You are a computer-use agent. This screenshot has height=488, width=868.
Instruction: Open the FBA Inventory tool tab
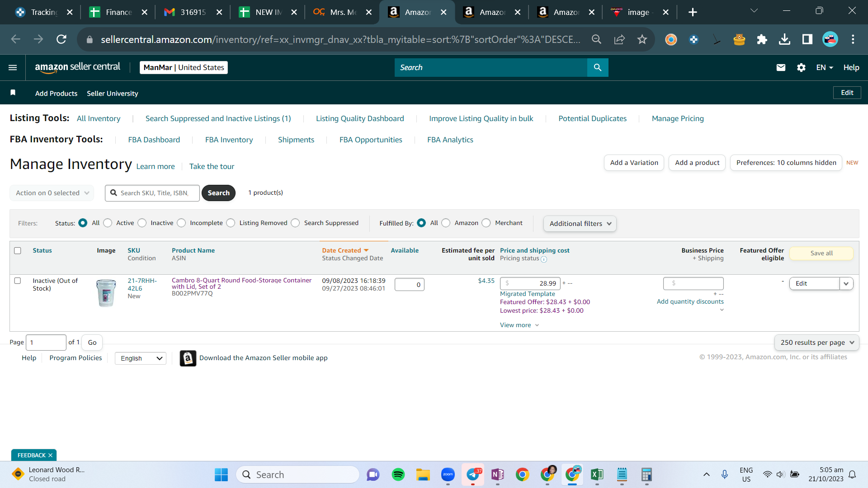click(229, 140)
